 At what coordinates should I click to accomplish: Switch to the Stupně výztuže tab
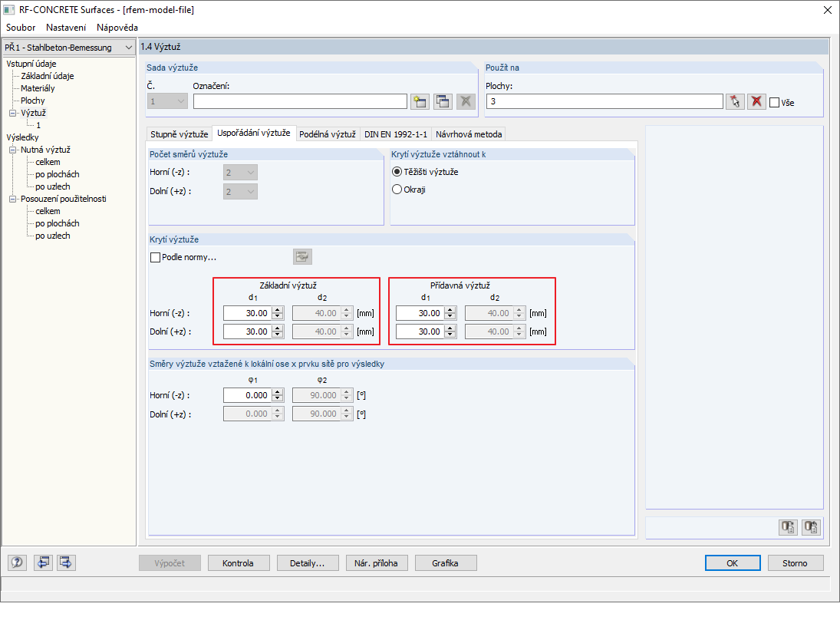(x=179, y=134)
